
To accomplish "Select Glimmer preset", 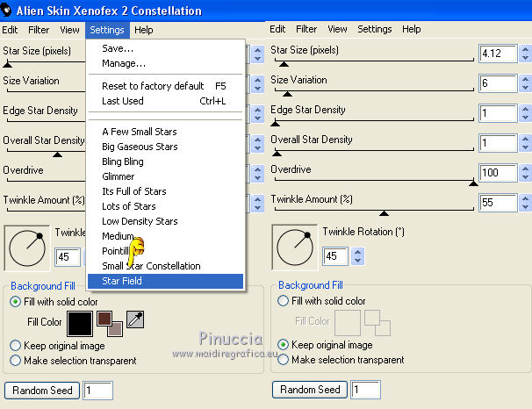I will [x=166, y=176].
